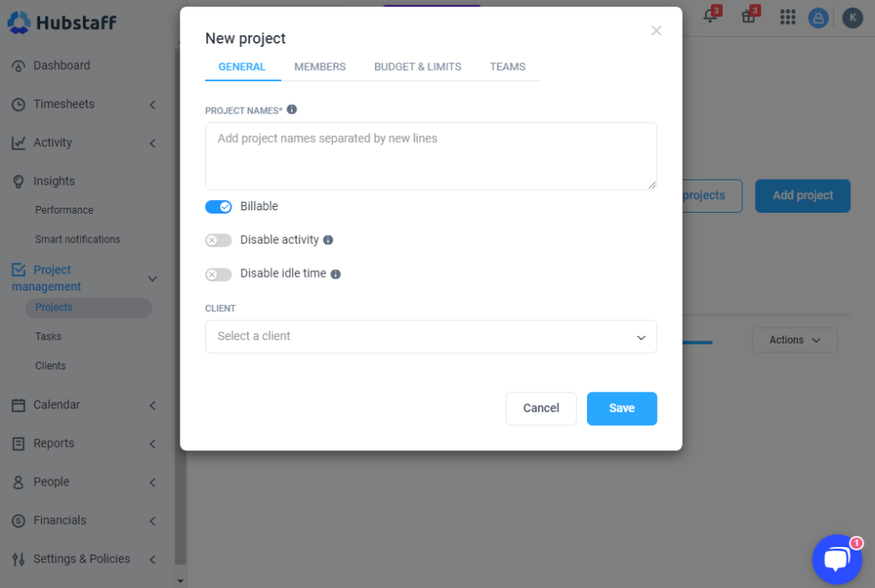
Task: Open the Calendar from the sidebar
Action: point(57,404)
